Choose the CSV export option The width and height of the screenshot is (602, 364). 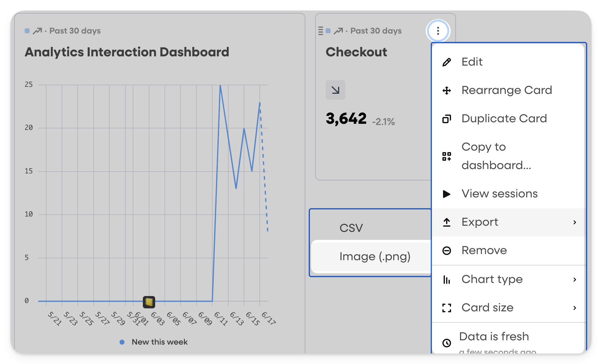pyautogui.click(x=351, y=228)
